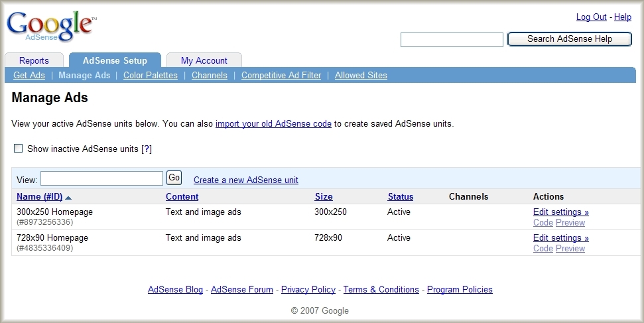This screenshot has width=644, height=323.
Task: Open Color Palettes submenu
Action: pyautogui.click(x=151, y=75)
